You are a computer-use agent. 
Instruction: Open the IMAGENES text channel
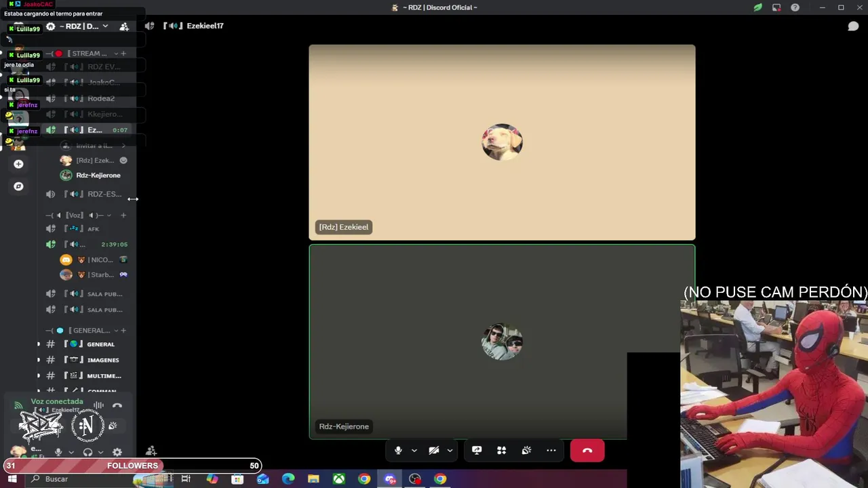(88, 360)
